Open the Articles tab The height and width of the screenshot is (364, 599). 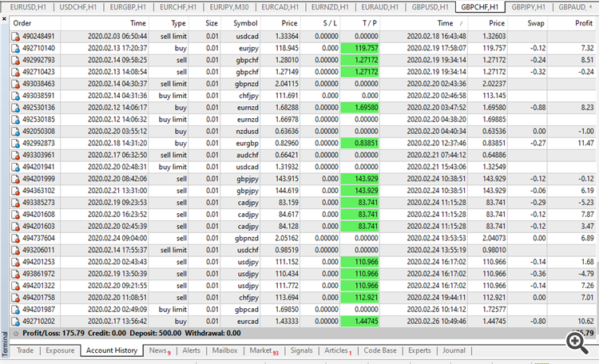[x=337, y=350]
